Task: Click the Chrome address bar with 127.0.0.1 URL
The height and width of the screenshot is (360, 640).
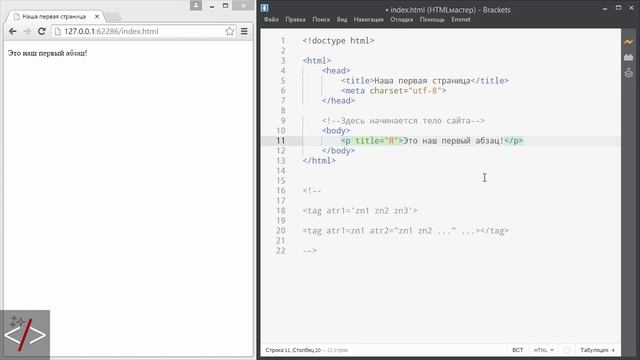Action: coord(143,31)
